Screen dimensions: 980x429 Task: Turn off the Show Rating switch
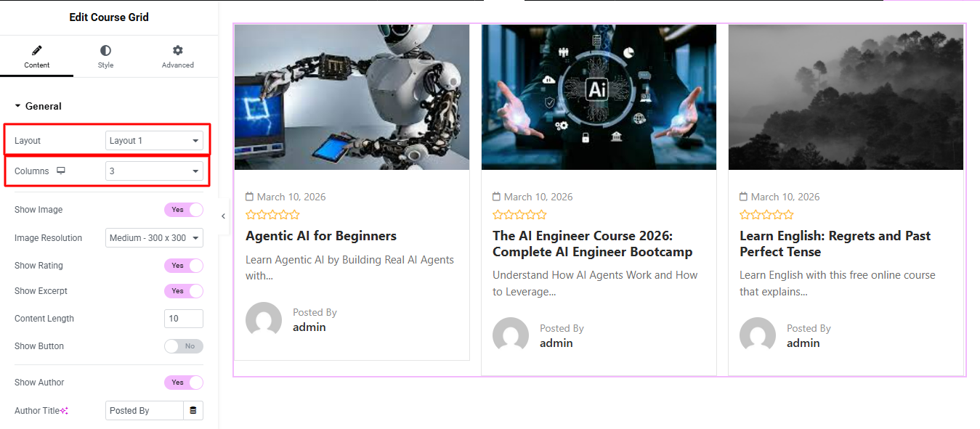pyautogui.click(x=184, y=266)
